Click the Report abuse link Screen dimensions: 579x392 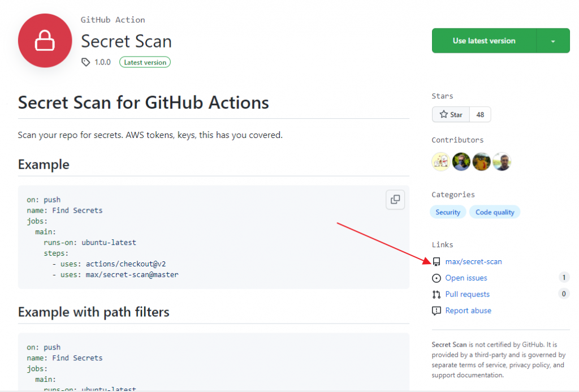click(468, 311)
